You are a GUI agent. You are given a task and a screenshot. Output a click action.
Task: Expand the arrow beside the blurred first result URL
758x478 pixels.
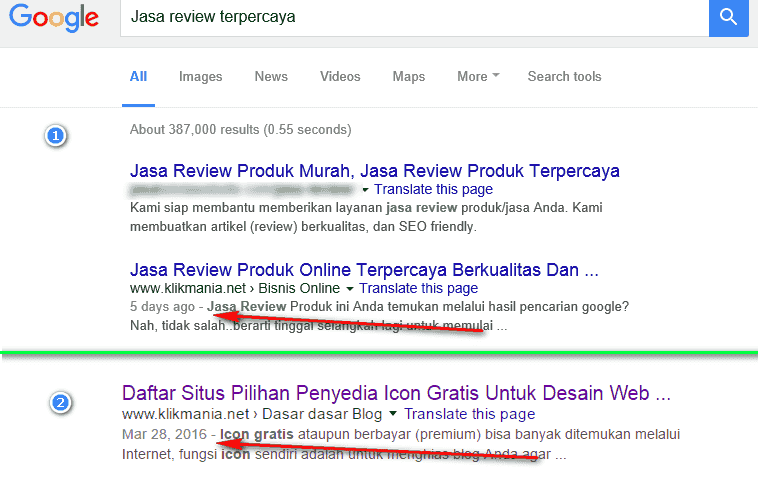point(365,190)
